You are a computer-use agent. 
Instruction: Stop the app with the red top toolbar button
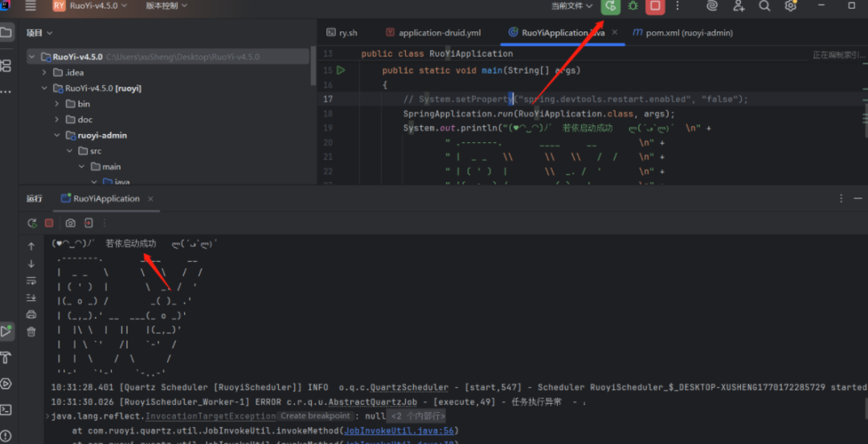point(655,6)
